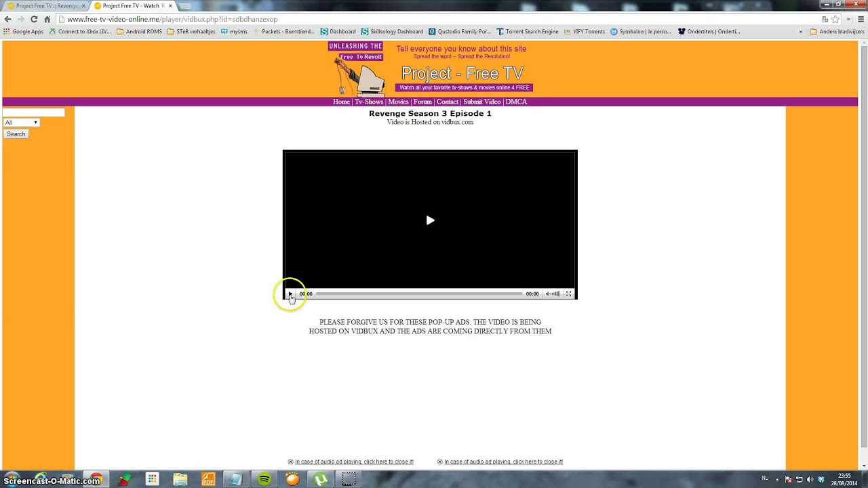Open 'Connect to Xbox LIV...' bookmark

tap(80, 31)
